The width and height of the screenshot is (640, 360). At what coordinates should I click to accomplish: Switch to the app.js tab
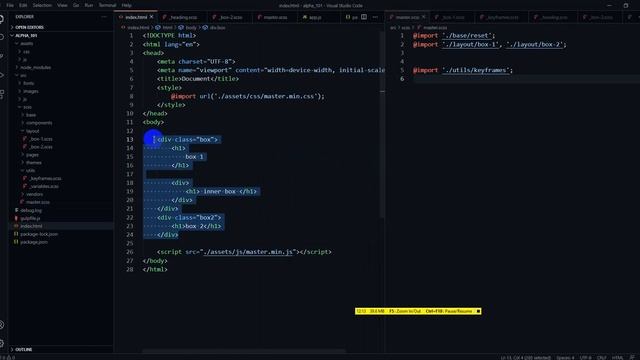click(315, 17)
